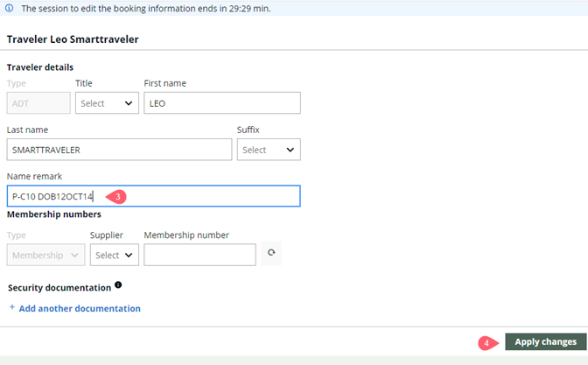Click the greyed-out ADT Type field

point(38,103)
